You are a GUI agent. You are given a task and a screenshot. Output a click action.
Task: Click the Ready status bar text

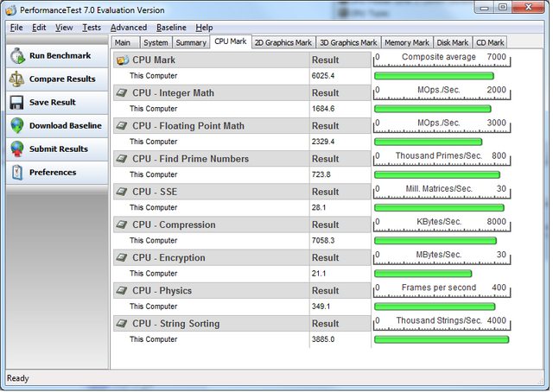18,378
